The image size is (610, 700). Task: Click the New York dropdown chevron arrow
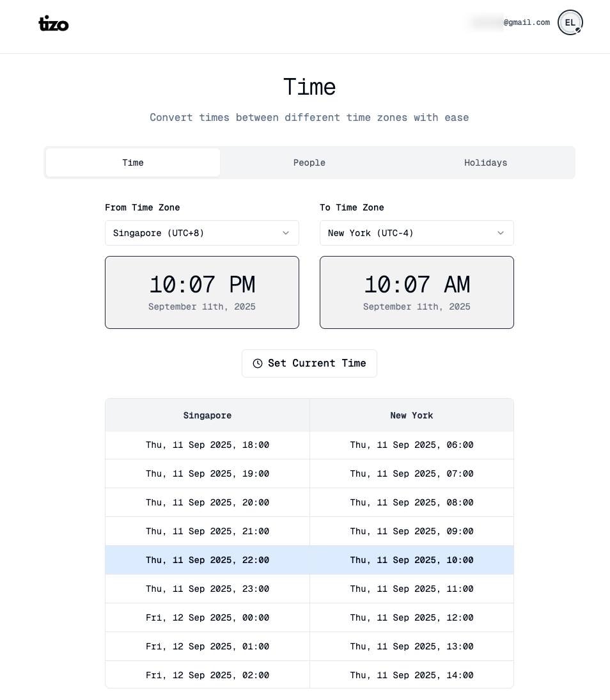click(501, 233)
